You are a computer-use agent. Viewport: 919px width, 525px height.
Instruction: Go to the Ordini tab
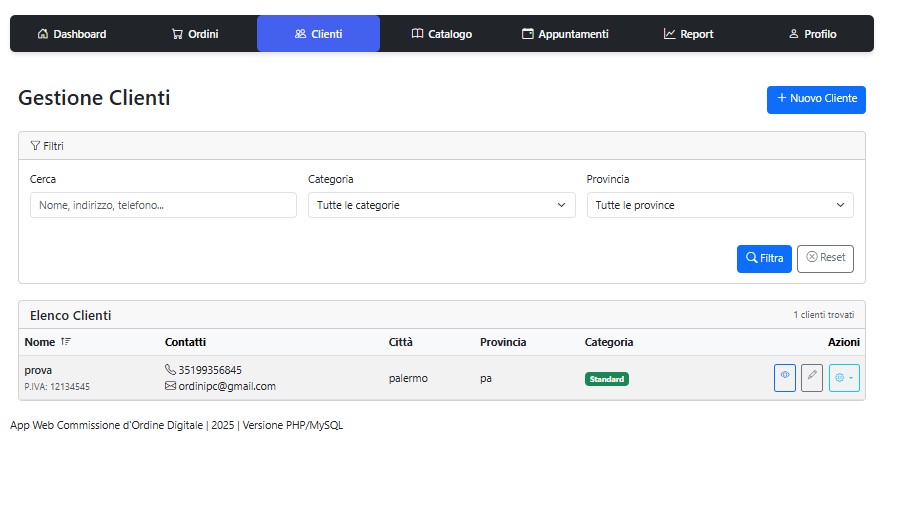pyautogui.click(x=195, y=34)
